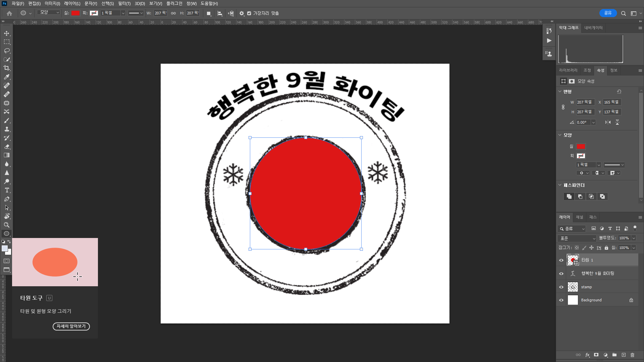Open the 필터(T) menu
Image resolution: width=644 pixels, height=362 pixels.
click(124, 3)
